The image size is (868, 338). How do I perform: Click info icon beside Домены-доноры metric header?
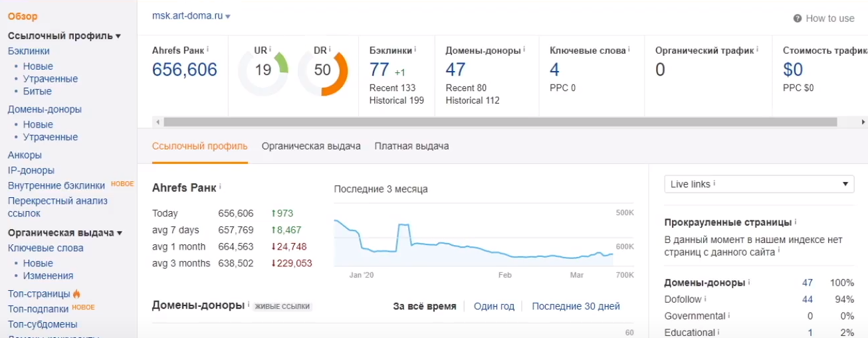[524, 50]
